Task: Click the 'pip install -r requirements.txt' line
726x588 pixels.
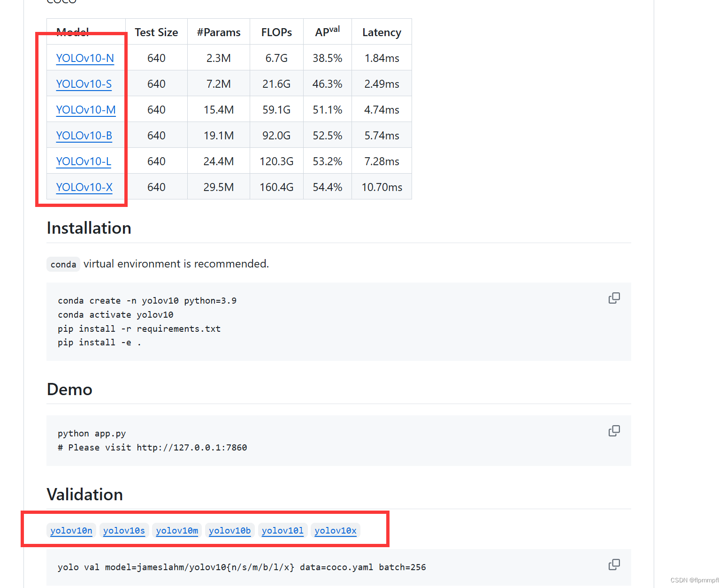Action: (x=139, y=329)
